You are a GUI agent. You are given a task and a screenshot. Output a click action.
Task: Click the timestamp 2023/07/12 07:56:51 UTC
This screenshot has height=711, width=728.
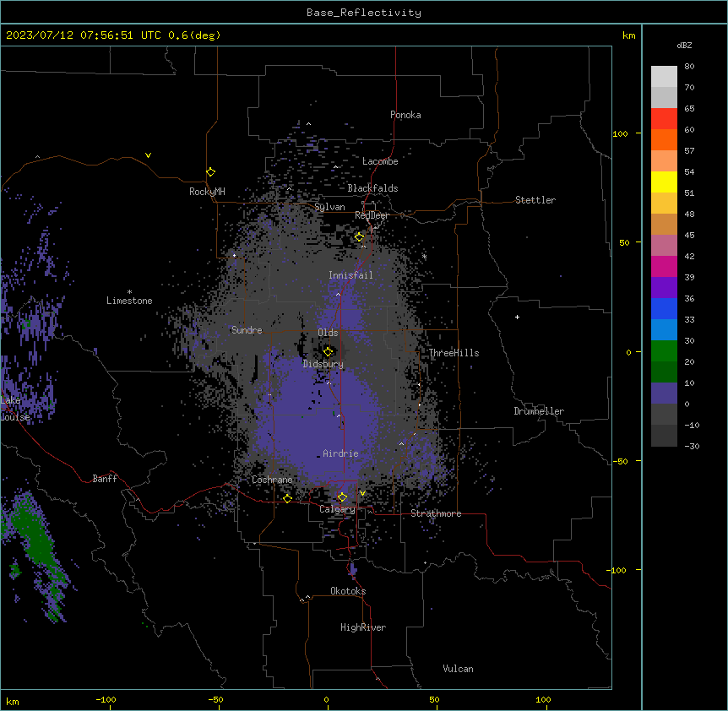[84, 35]
